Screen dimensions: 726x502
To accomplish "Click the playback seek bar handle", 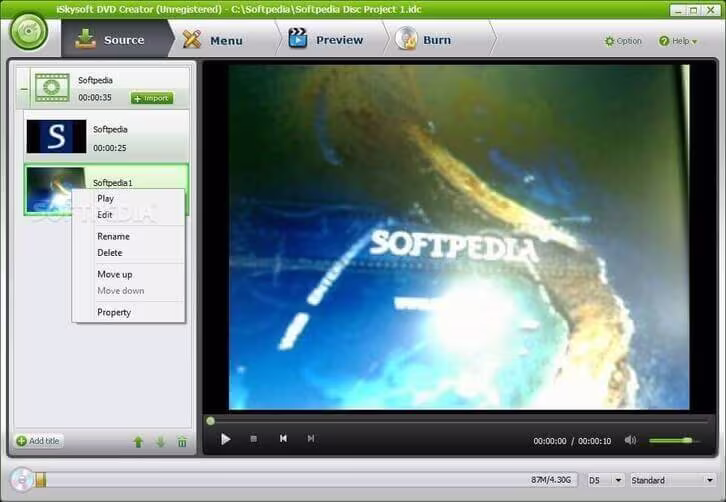I will [x=210, y=421].
